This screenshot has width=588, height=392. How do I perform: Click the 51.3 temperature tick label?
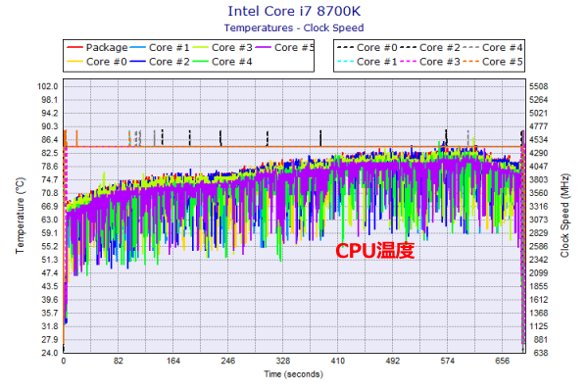(50, 260)
